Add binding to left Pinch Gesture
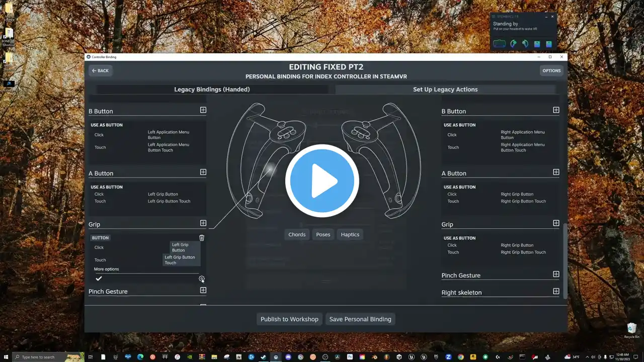The image size is (644, 362). (x=203, y=290)
